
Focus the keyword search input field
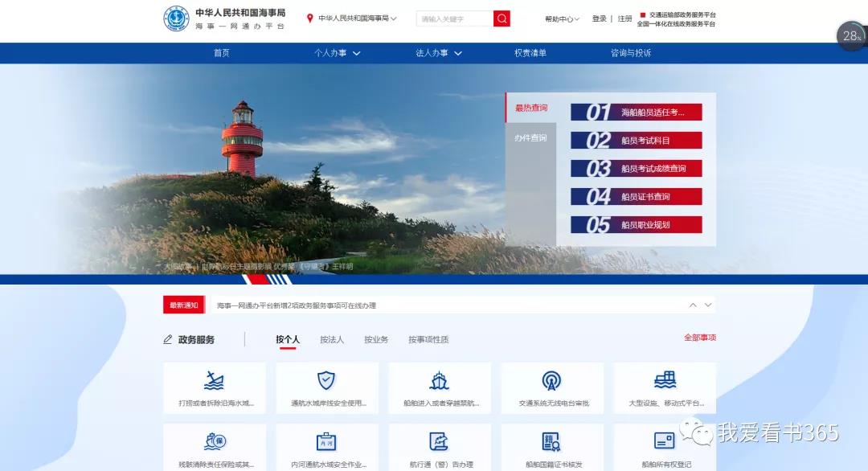coord(454,18)
